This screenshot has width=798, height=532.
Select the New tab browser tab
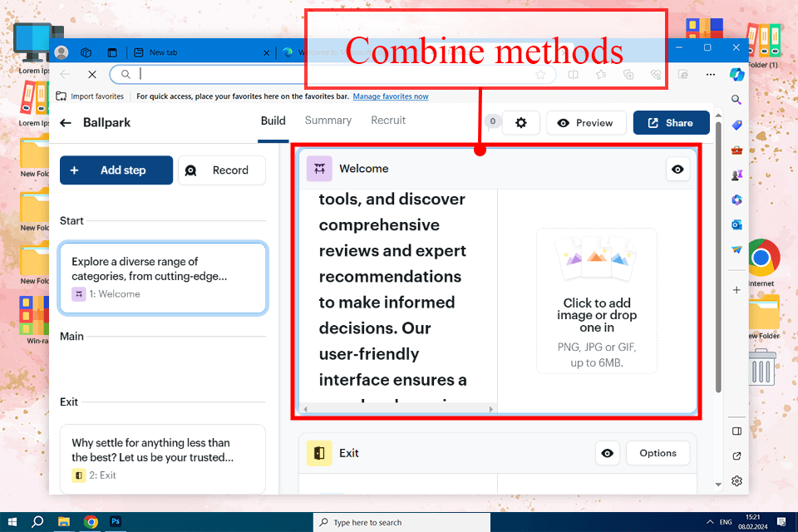click(x=201, y=52)
